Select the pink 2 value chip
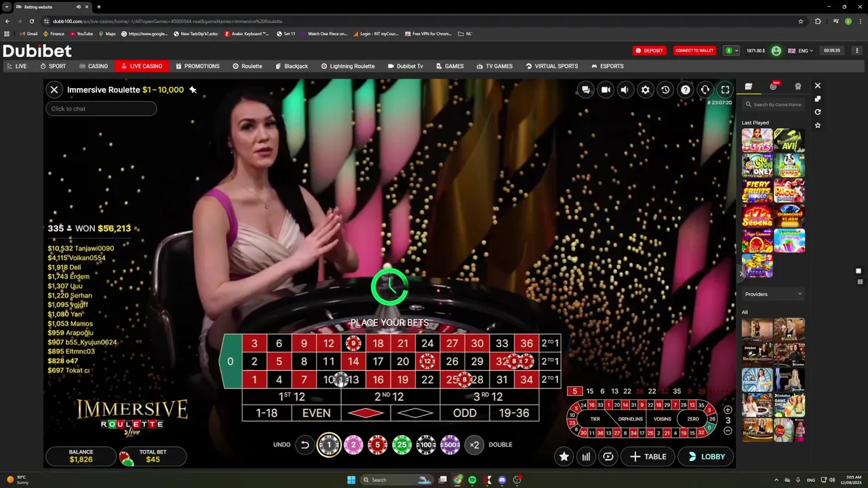 pos(353,445)
